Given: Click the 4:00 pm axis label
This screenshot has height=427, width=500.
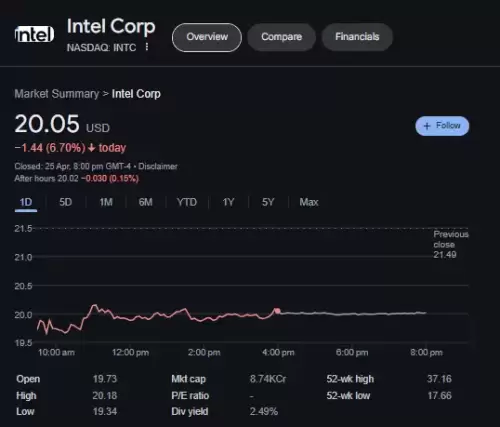Looking at the screenshot, I should pyautogui.click(x=278, y=353).
